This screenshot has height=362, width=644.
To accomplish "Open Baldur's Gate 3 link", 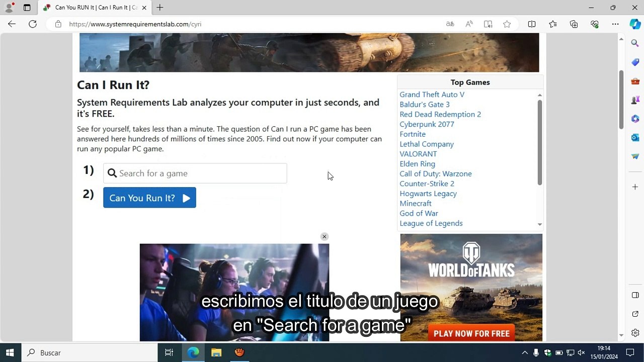I will (425, 105).
